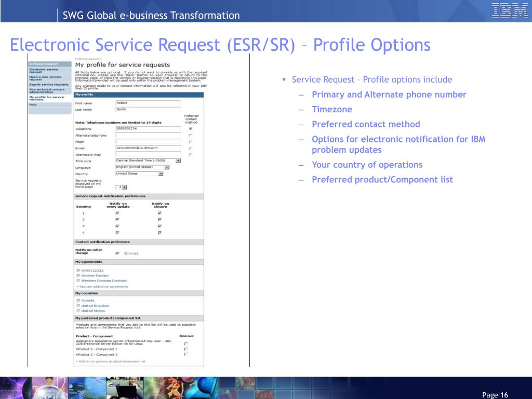Click the [Help] link for caller change

(134, 254)
